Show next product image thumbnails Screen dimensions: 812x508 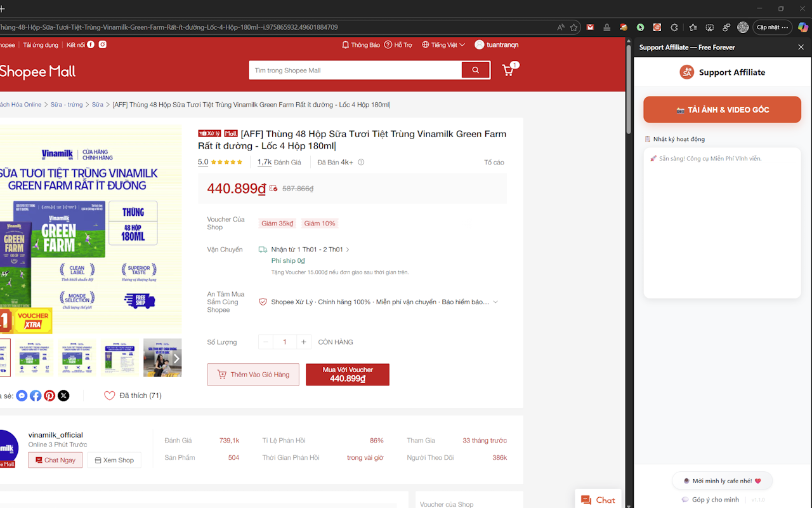176,358
